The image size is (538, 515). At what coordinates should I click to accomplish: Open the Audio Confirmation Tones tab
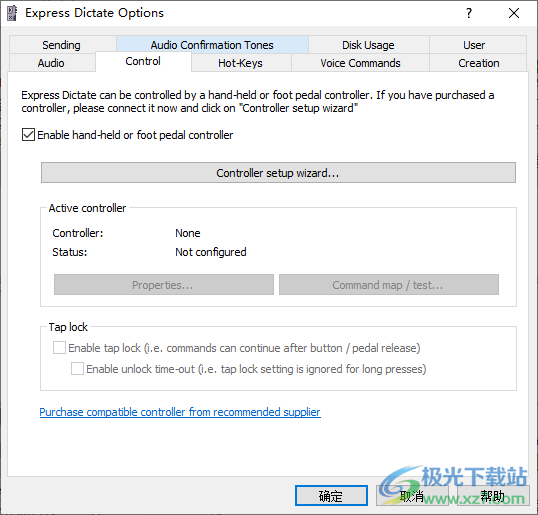tap(212, 45)
